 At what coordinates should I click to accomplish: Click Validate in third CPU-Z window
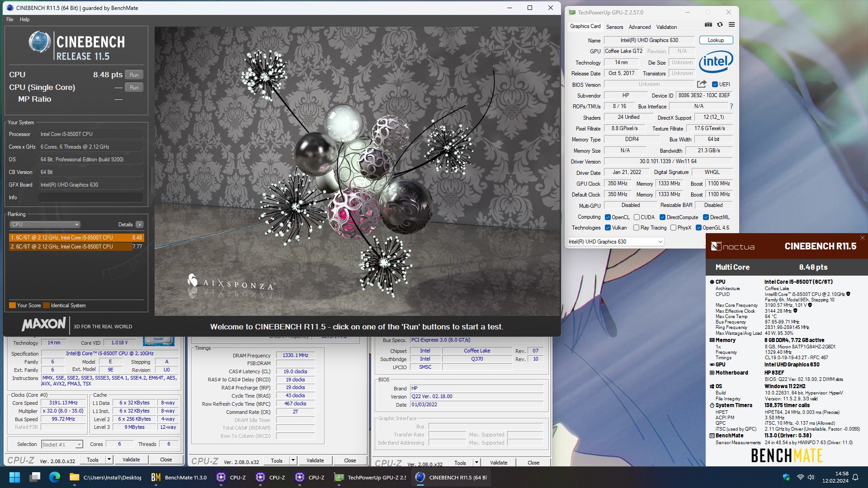coord(499,463)
